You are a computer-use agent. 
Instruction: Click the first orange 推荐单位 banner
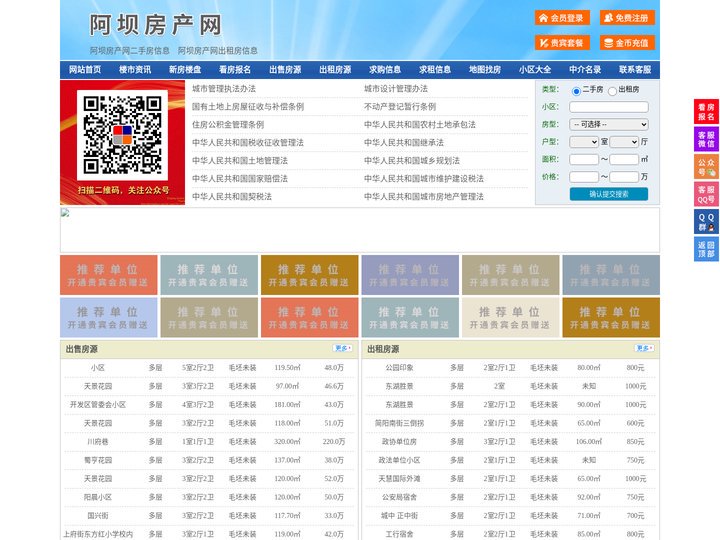pos(109,275)
